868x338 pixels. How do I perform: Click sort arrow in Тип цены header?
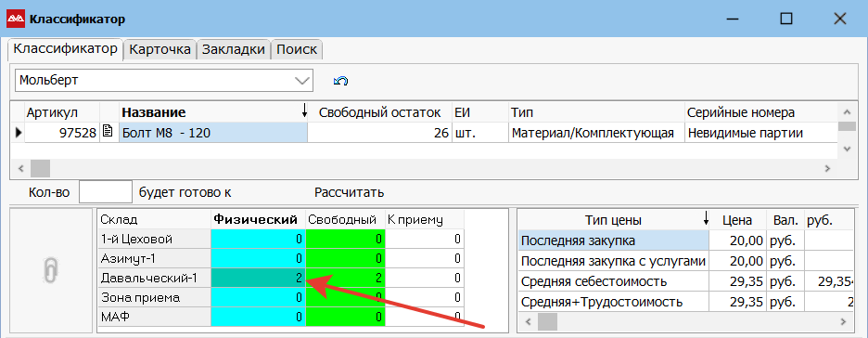pos(705,220)
